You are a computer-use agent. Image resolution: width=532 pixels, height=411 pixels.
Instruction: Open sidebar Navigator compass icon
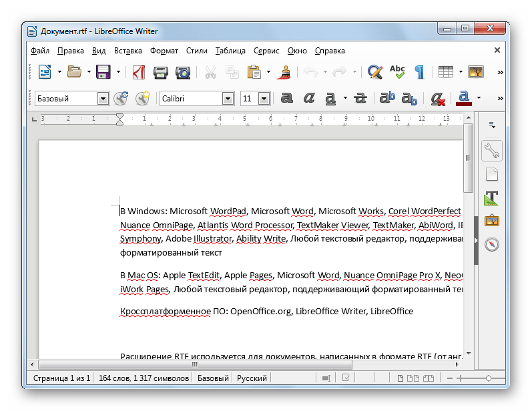pyautogui.click(x=492, y=244)
